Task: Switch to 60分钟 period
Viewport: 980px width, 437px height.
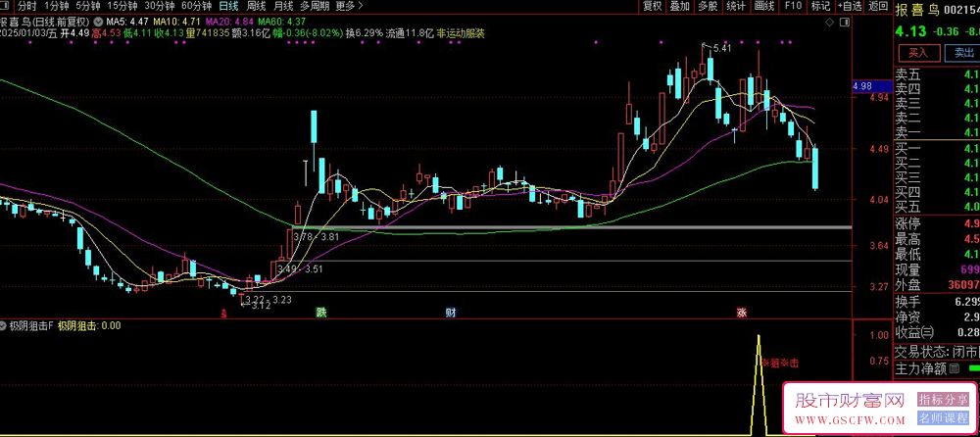Action: [196, 6]
